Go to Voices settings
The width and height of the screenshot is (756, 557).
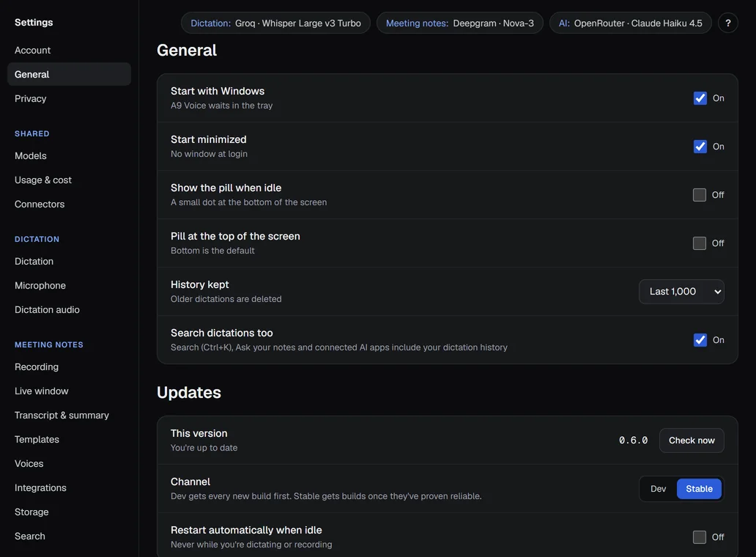[x=69, y=463]
